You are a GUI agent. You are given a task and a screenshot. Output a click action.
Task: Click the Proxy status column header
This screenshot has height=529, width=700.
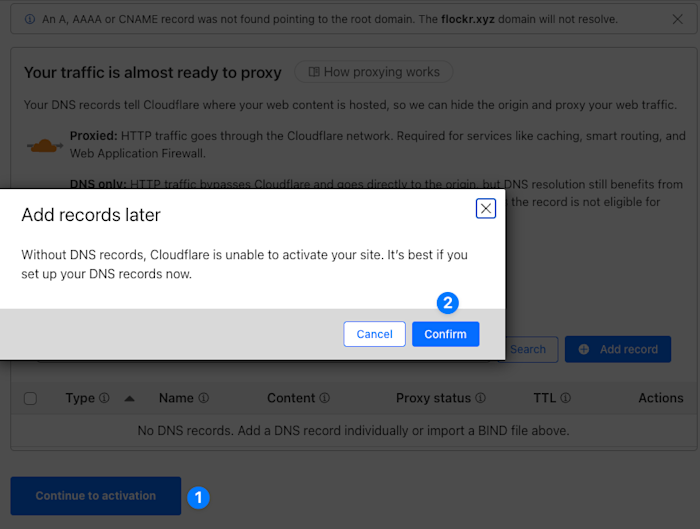coord(433,398)
